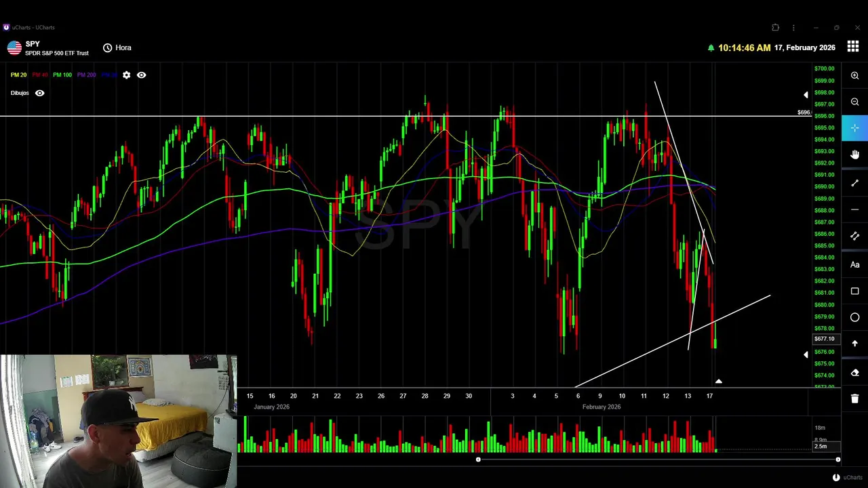
Task: Select the trend line drawing tool
Action: (x=854, y=184)
